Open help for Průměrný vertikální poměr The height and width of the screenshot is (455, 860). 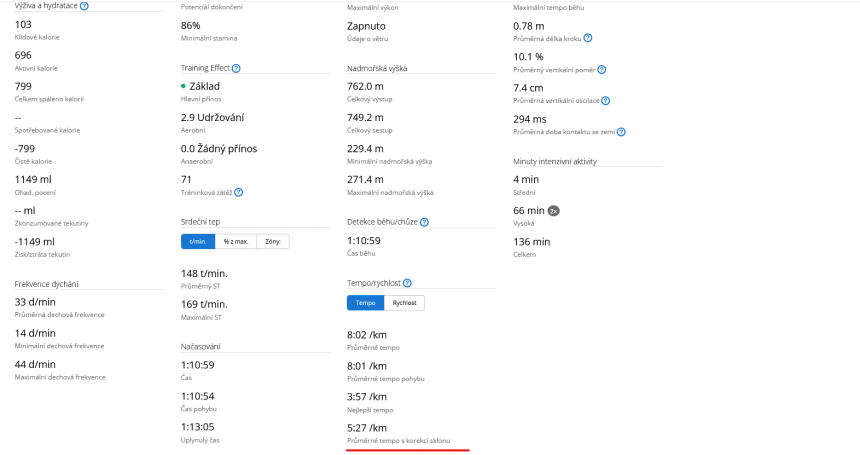[x=602, y=70]
